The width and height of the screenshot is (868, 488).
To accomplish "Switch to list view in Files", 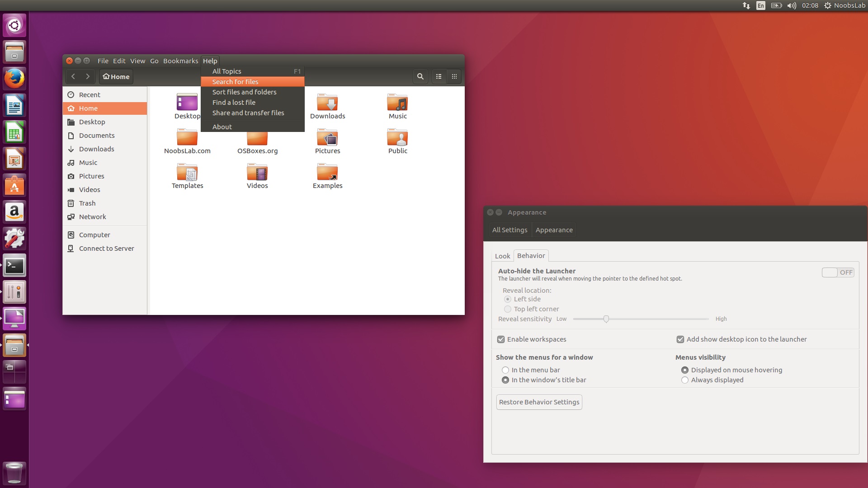I will [439, 77].
